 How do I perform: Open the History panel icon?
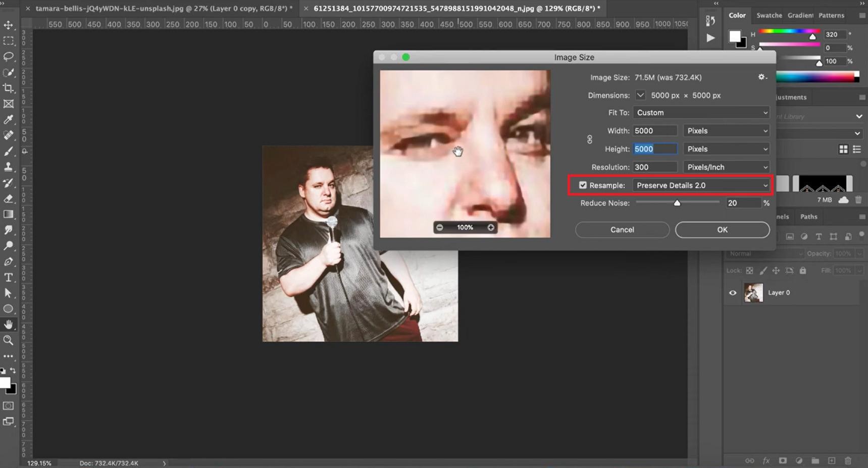(710, 20)
